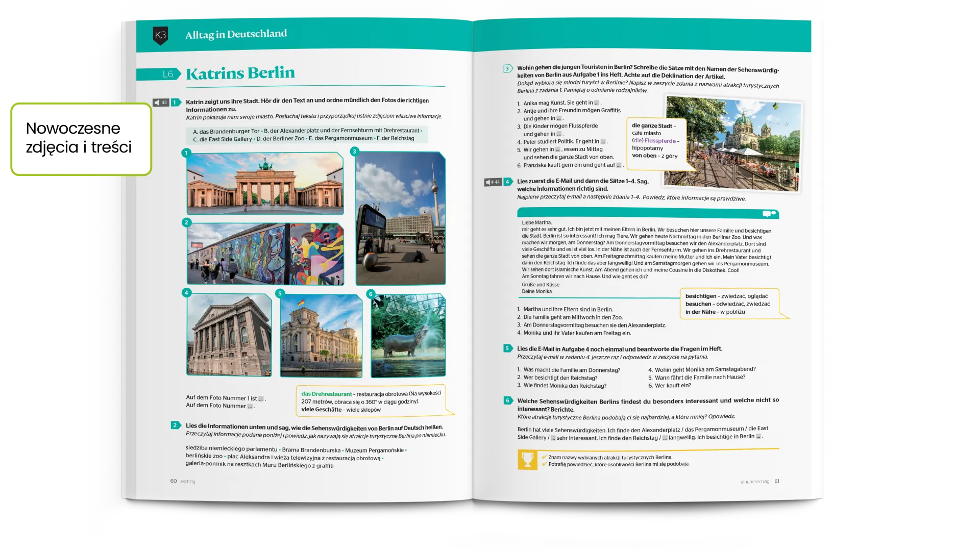
Task: Select the hippo at the zoo photo
Action: (408, 336)
